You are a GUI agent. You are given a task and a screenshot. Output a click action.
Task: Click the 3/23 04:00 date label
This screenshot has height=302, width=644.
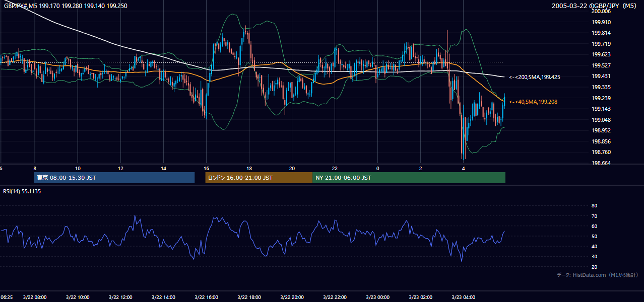[464, 297]
